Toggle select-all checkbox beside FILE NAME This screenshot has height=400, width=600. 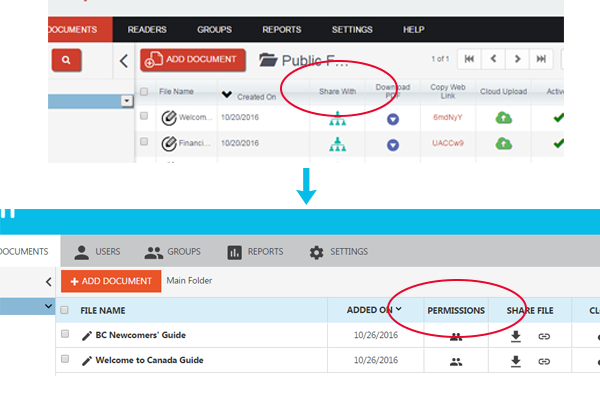pos(64,310)
